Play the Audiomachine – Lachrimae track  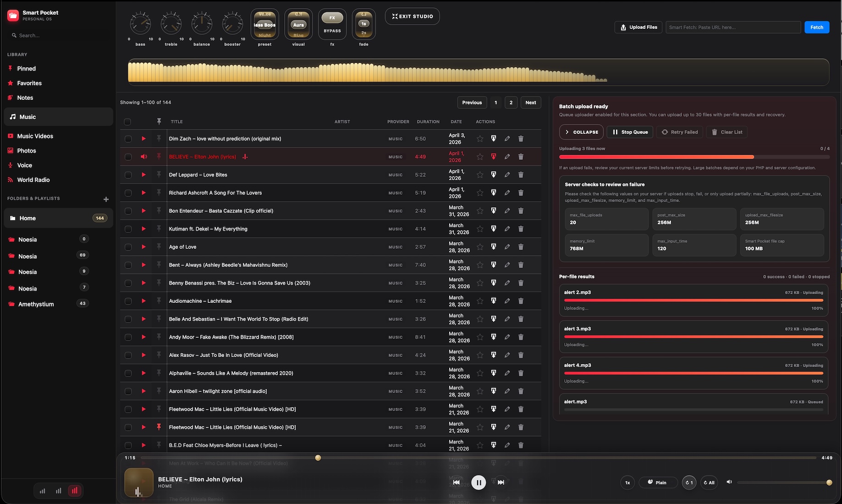pos(143,301)
